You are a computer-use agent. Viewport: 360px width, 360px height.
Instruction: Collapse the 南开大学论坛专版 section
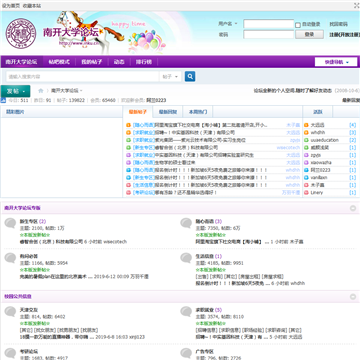(x=353, y=208)
